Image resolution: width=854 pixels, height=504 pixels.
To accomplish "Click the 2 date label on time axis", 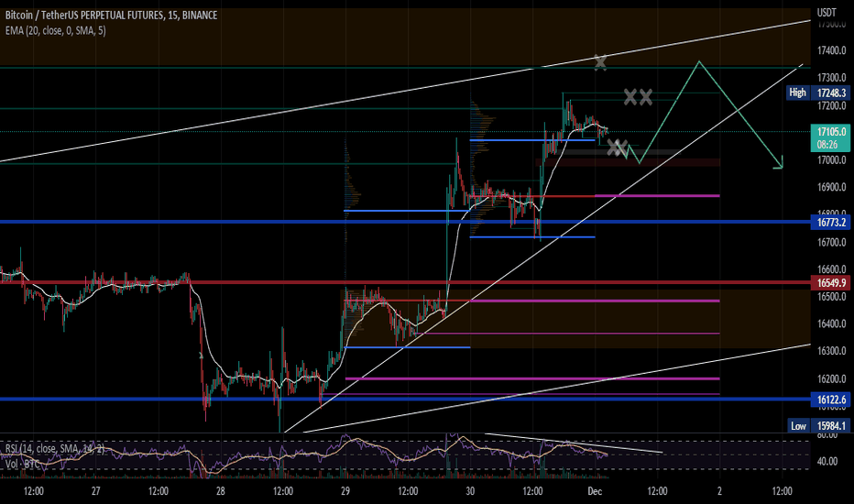I will pos(719,491).
